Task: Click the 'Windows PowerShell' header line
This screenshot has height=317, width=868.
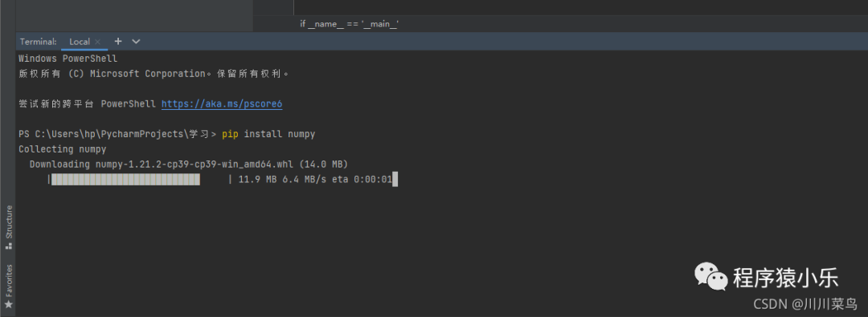Action: pos(68,59)
